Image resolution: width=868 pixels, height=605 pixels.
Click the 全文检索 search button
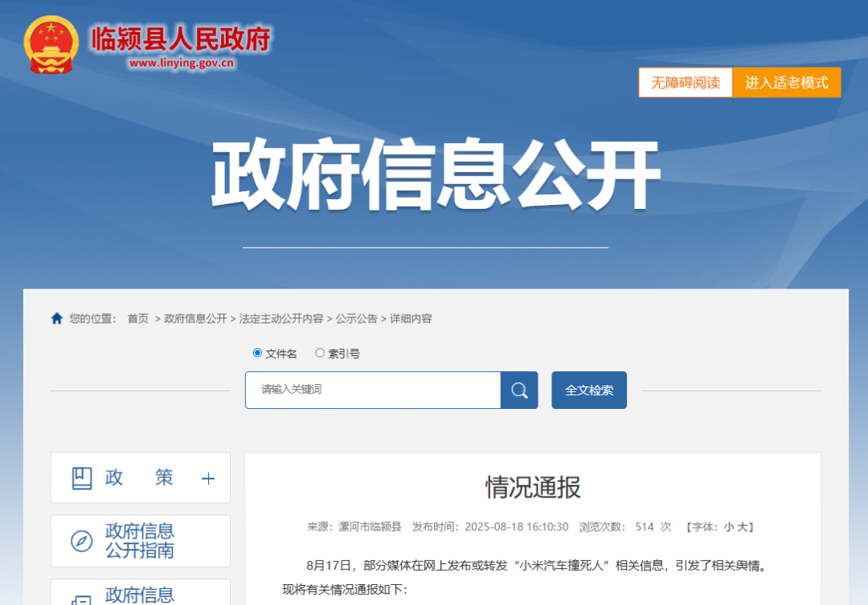click(588, 390)
